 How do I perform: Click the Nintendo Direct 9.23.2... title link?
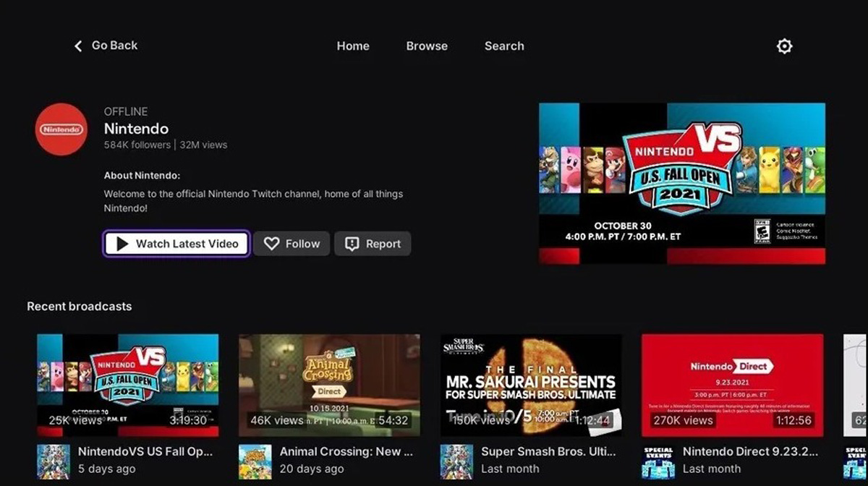pyautogui.click(x=745, y=451)
